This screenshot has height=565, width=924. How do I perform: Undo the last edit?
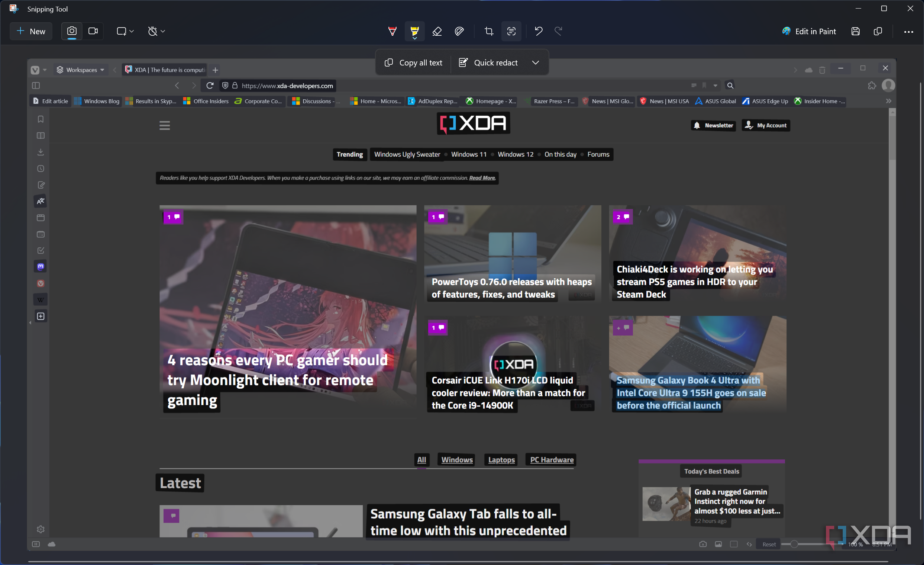point(539,31)
